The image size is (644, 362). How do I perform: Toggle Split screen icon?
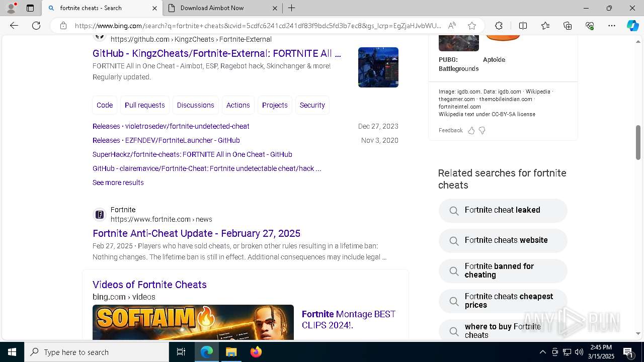523,26
